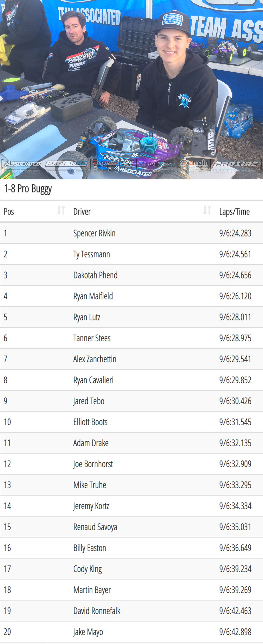Select Ty Tessmann in second place
This screenshot has width=263, height=644.
(92, 255)
